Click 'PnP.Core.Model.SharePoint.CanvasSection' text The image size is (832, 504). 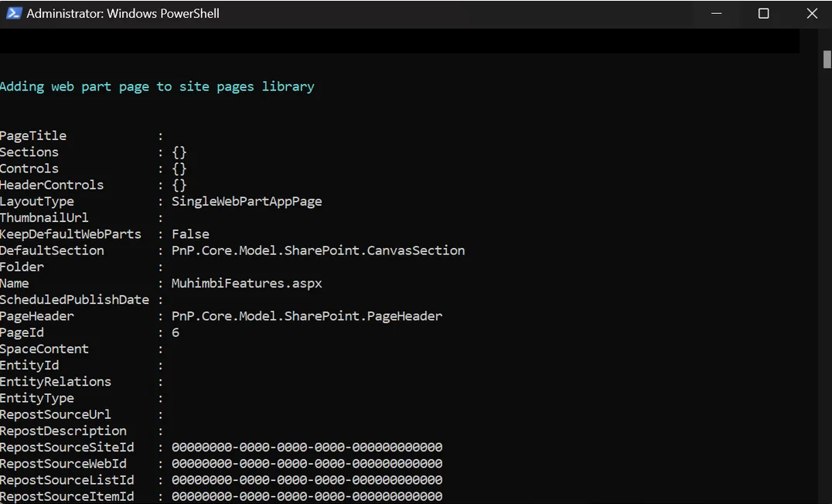pos(318,250)
